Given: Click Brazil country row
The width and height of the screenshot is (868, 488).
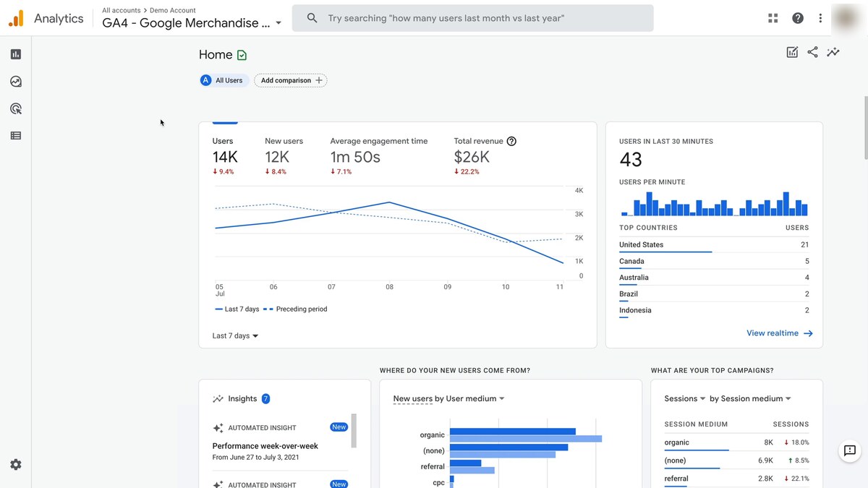Looking at the screenshot, I should 714,294.
